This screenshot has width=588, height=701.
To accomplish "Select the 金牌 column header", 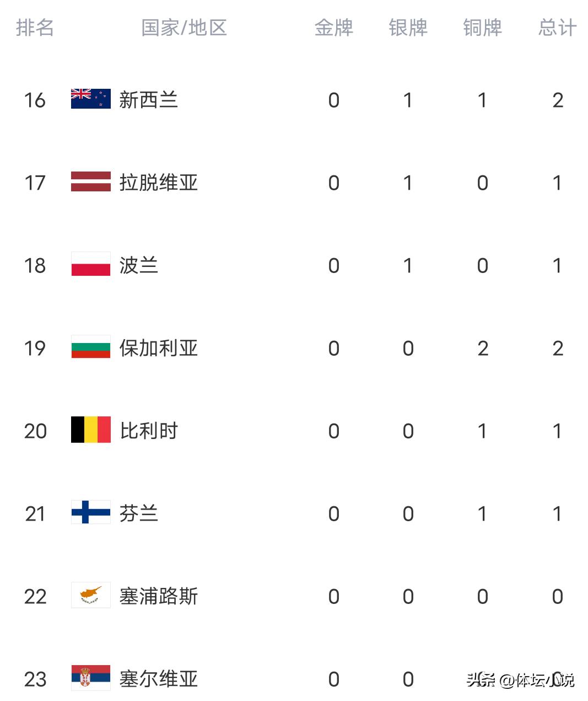I will pos(333,28).
